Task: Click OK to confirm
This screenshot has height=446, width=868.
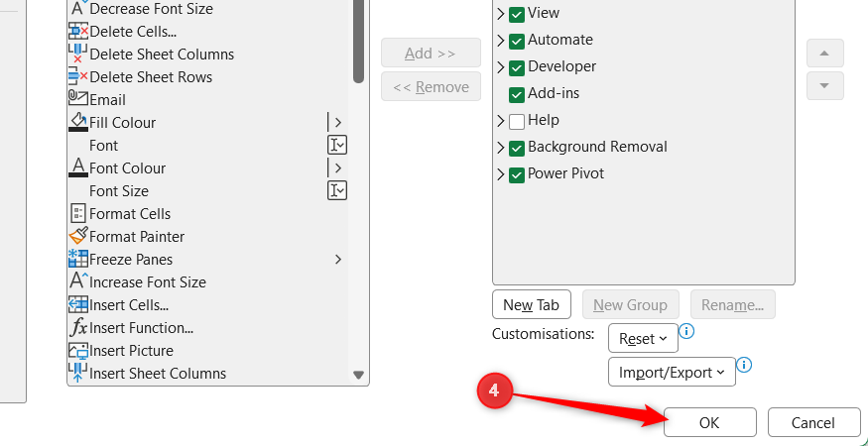Action: 709,423
